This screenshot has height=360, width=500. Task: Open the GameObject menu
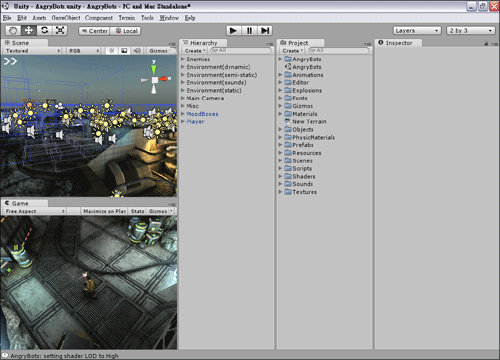(66, 18)
